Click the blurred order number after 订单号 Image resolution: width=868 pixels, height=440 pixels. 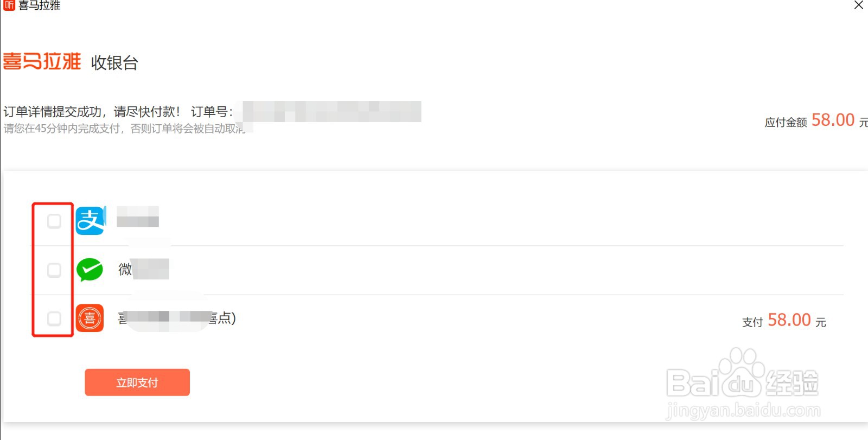331,111
